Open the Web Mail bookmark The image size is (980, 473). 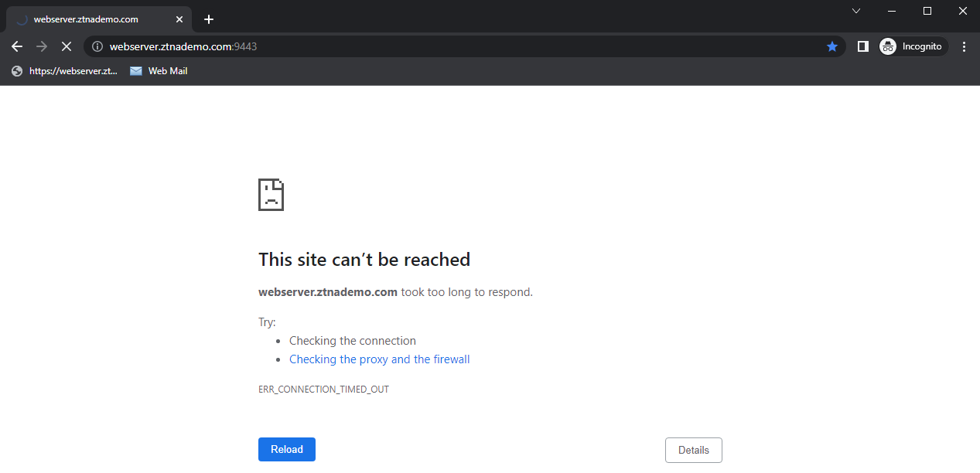159,71
